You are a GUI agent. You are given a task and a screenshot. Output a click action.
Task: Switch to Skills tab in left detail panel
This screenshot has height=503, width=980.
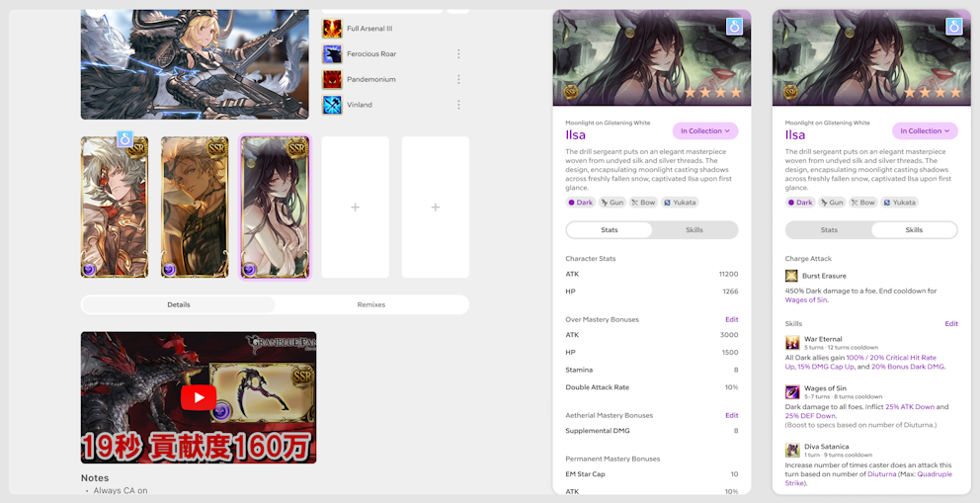(694, 230)
